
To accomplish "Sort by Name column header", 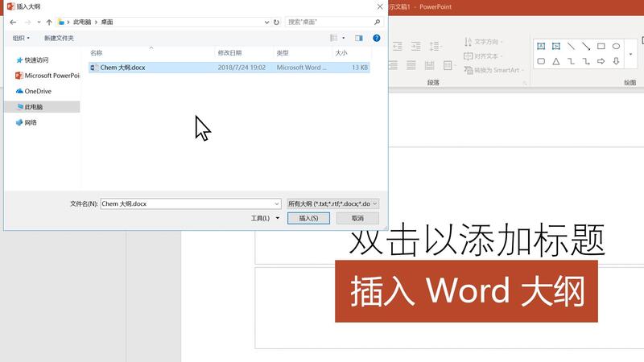I will (151, 53).
